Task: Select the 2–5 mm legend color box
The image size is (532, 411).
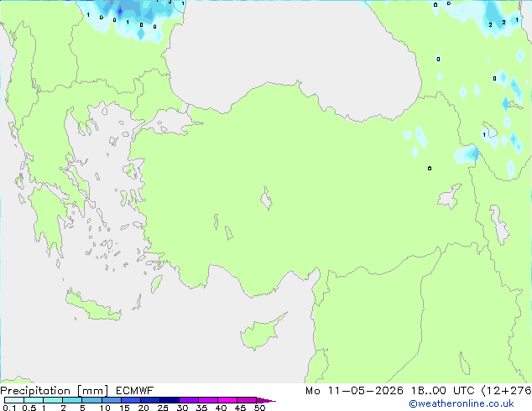Action: [72, 400]
